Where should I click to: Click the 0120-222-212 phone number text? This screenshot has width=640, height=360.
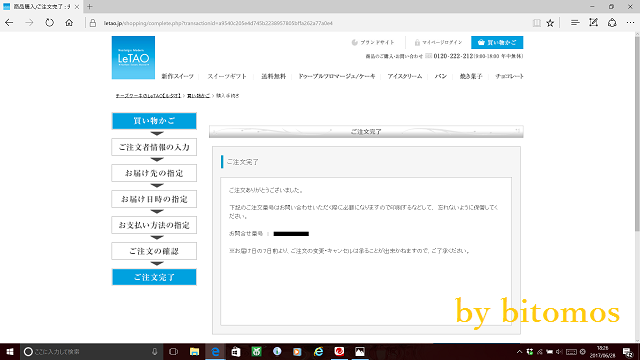[x=453, y=56]
